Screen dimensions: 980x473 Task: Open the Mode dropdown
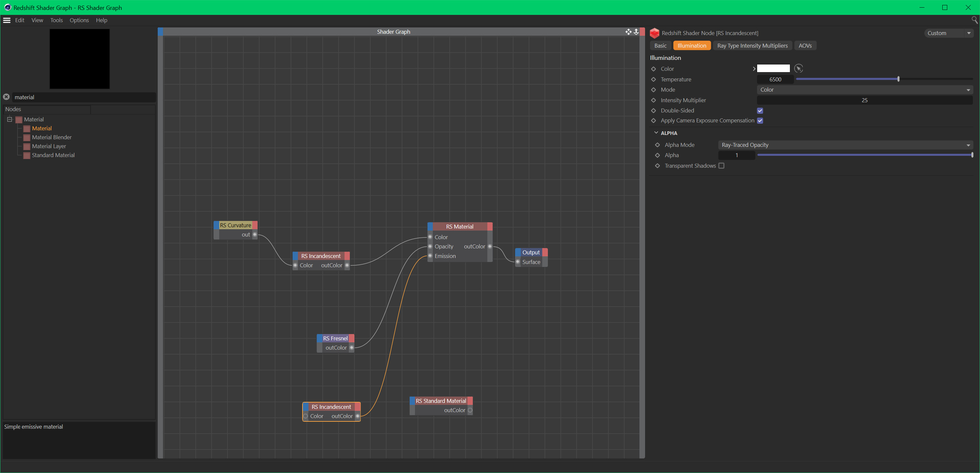click(x=864, y=90)
